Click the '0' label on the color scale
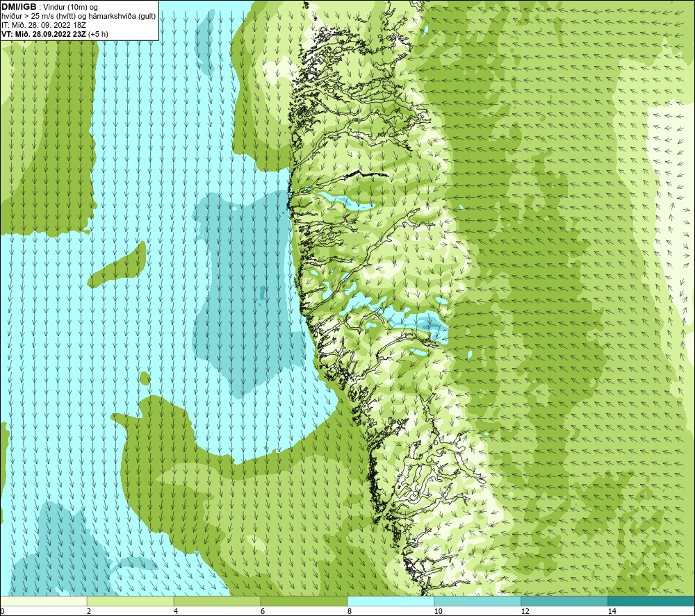 click(2, 611)
